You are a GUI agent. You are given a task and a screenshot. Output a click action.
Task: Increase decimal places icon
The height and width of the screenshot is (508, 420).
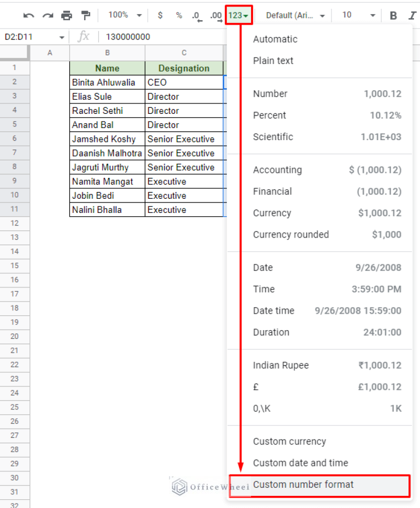pos(216,15)
